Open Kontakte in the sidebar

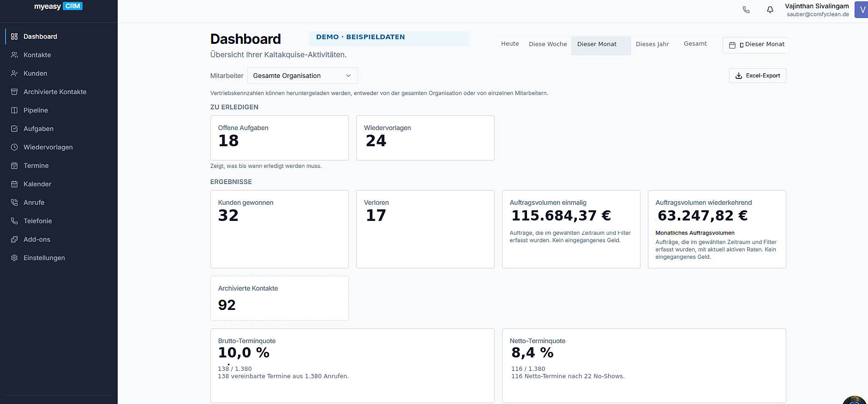pyautogui.click(x=59, y=55)
